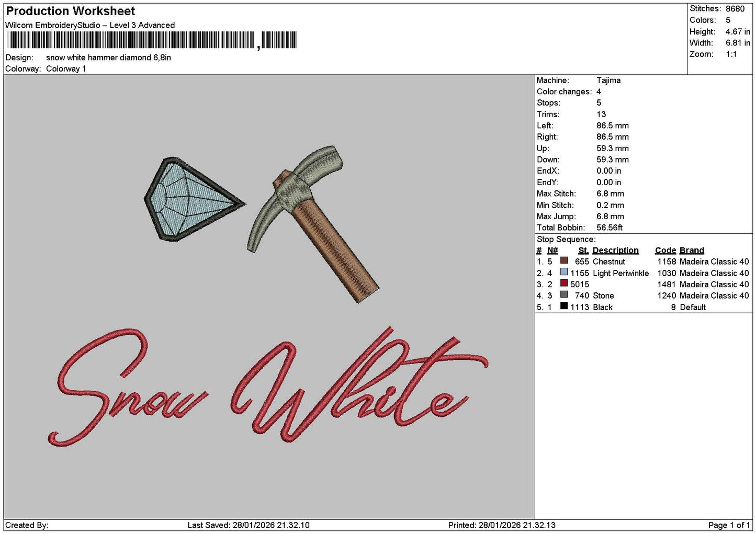
Task: Click the Total Bobbin value 56.56ft
Action: (x=610, y=228)
